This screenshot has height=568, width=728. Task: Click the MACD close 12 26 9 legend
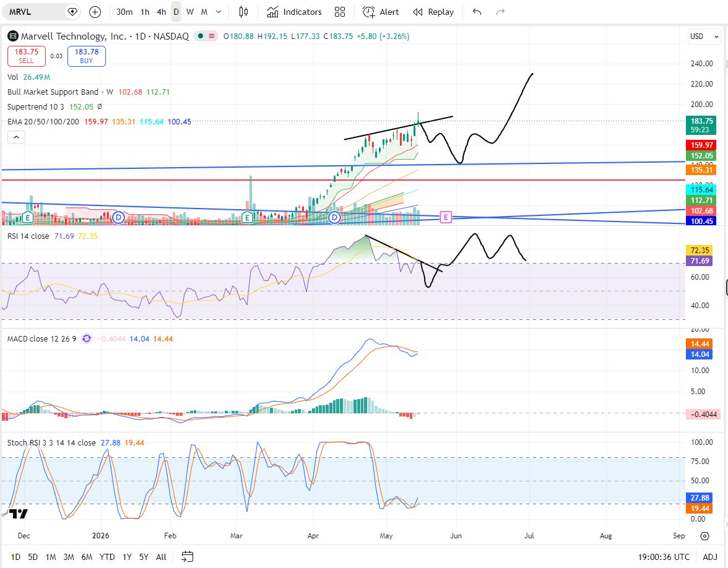(42, 339)
